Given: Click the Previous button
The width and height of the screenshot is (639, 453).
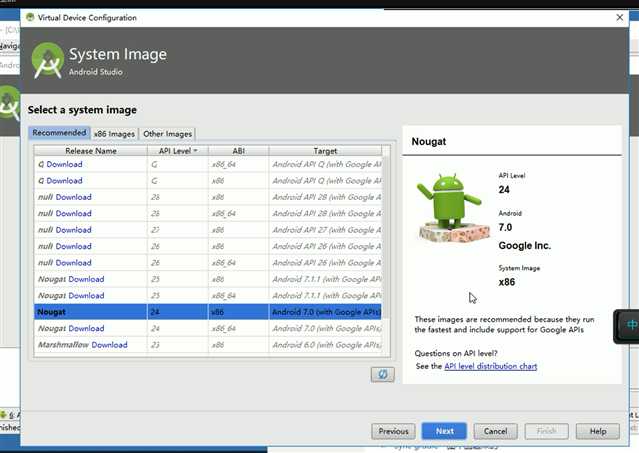Looking at the screenshot, I should pyautogui.click(x=393, y=431).
